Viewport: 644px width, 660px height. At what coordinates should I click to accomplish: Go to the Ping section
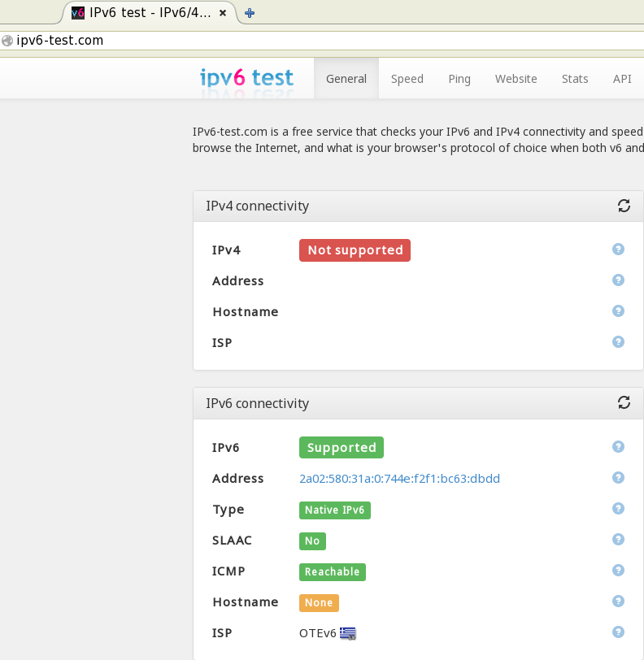click(459, 78)
